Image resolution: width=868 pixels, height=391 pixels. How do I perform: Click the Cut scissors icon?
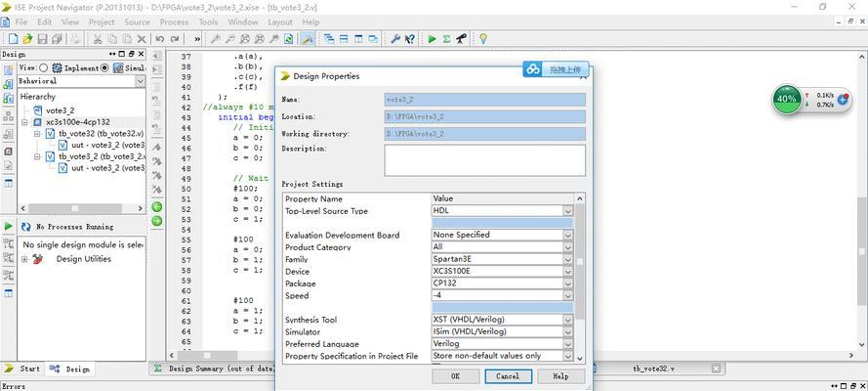[x=98, y=39]
